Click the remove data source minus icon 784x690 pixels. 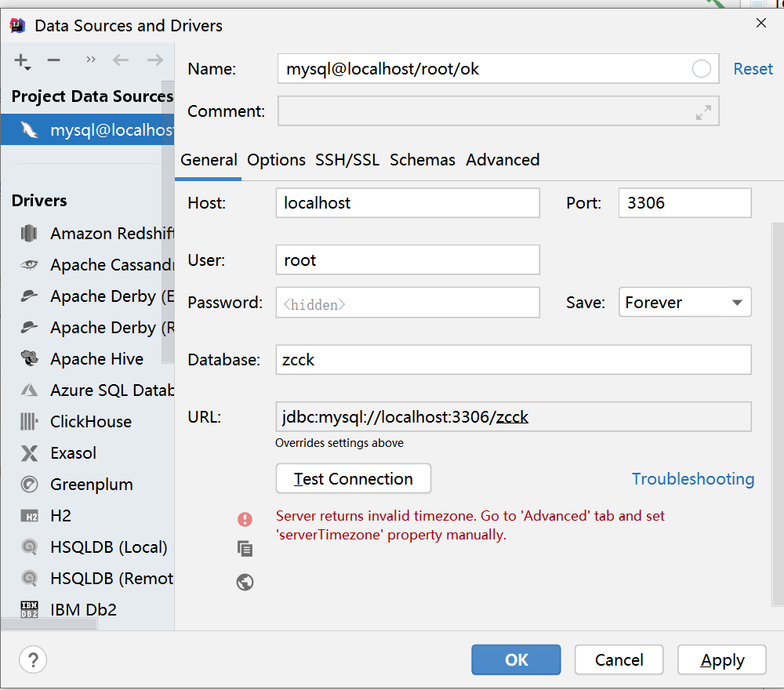point(53,60)
